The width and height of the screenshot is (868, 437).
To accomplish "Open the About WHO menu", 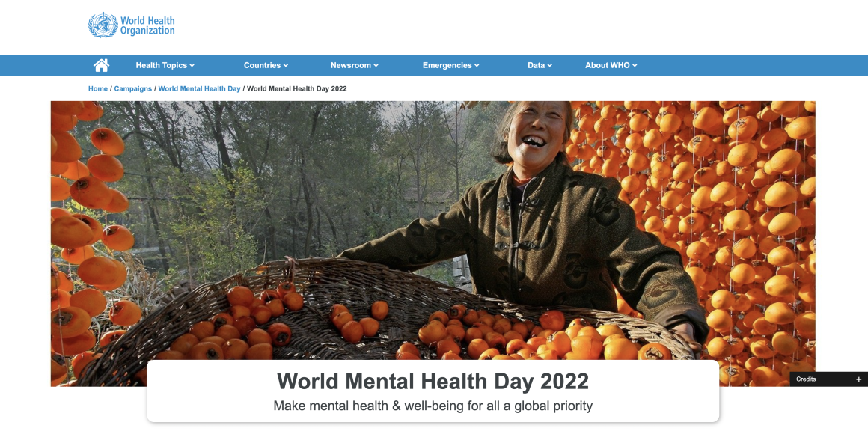I will (x=611, y=65).
